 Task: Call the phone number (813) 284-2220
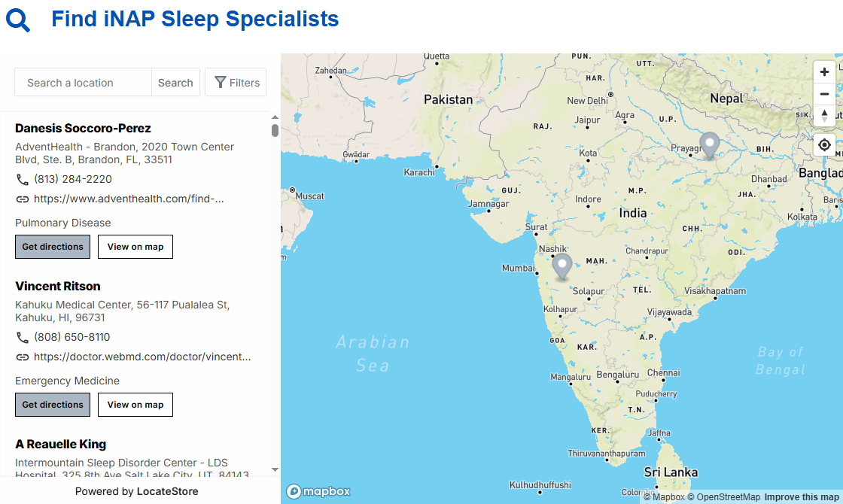pyautogui.click(x=73, y=180)
